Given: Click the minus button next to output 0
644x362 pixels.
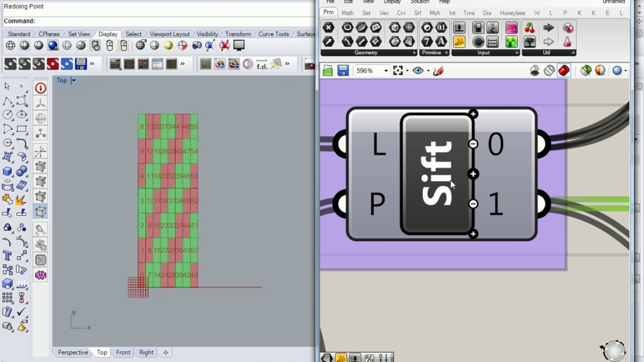Looking at the screenshot, I should click(x=473, y=144).
